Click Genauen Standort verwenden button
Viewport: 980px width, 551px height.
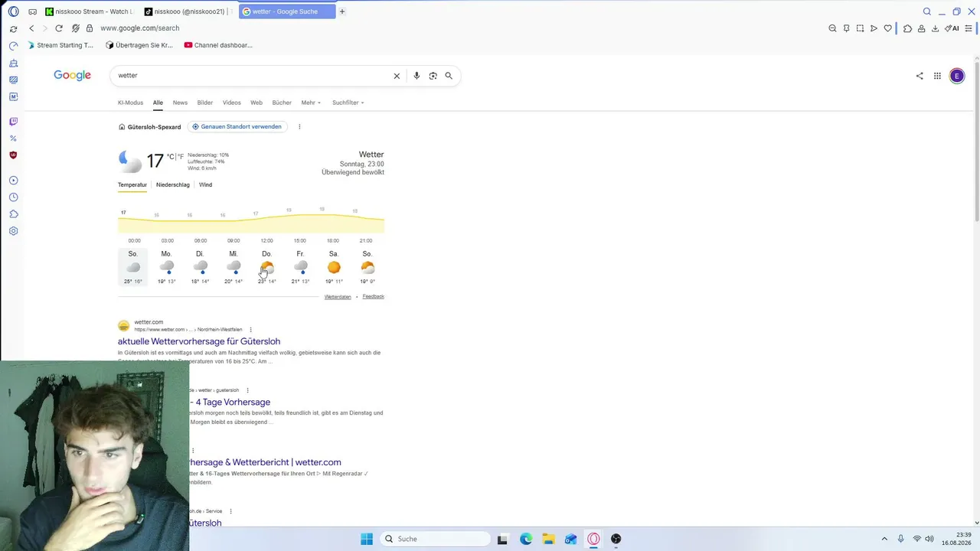[x=237, y=127]
